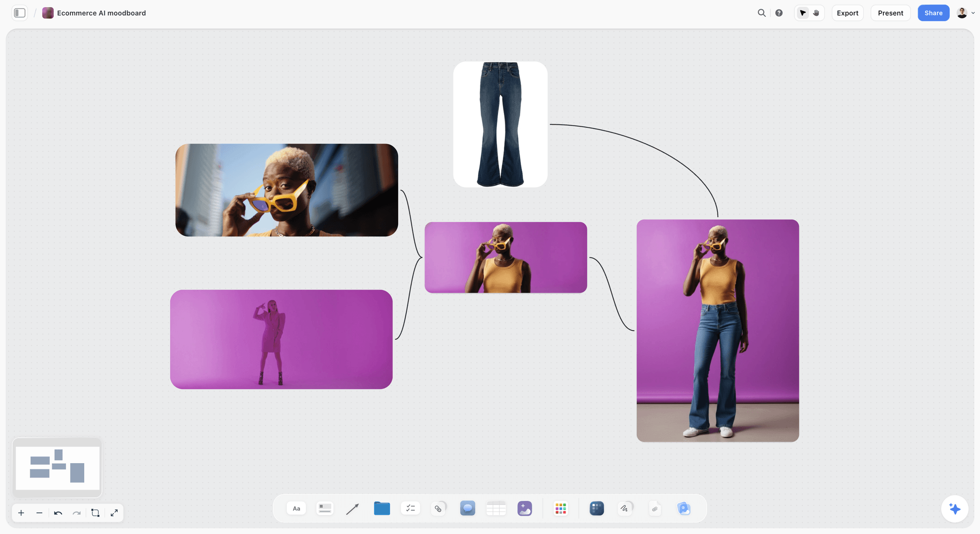This screenshot has width=980, height=534.
Task: Open the AI sparkle assistant button
Action: pos(955,509)
